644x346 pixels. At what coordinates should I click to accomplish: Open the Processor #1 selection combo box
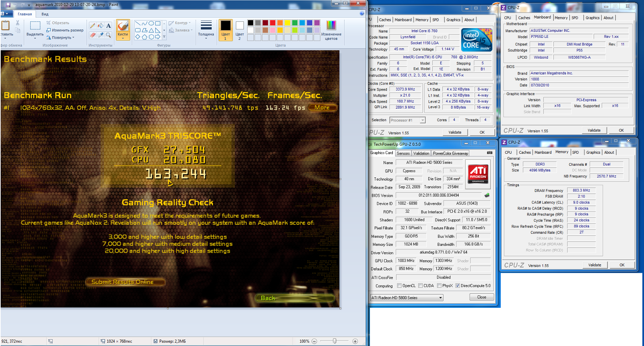pyautogui.click(x=407, y=120)
